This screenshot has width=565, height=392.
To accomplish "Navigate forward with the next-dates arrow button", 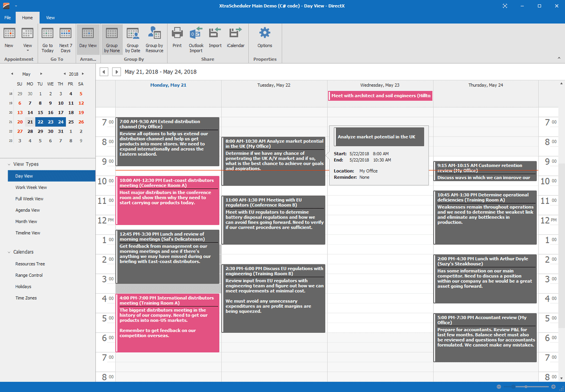I will [116, 72].
